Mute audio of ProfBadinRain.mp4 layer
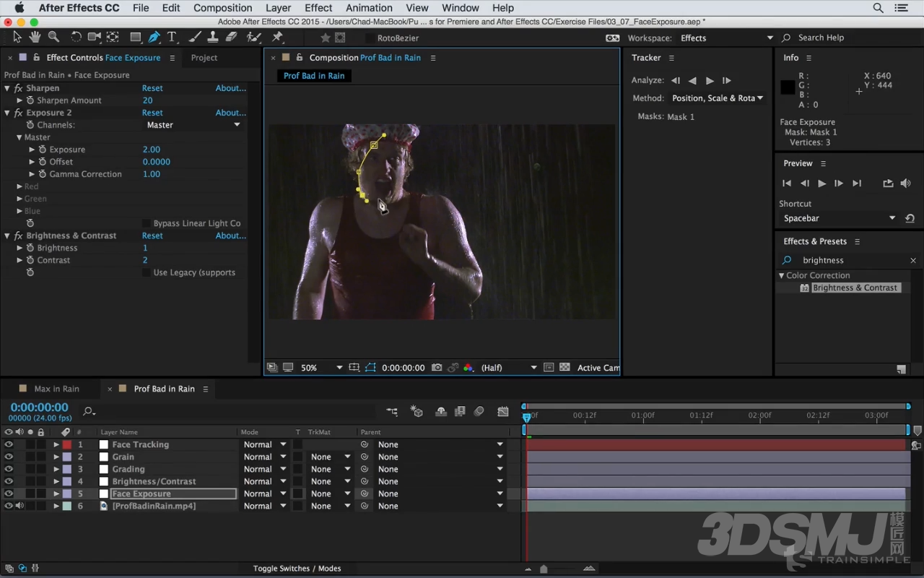924x578 pixels. click(x=19, y=506)
